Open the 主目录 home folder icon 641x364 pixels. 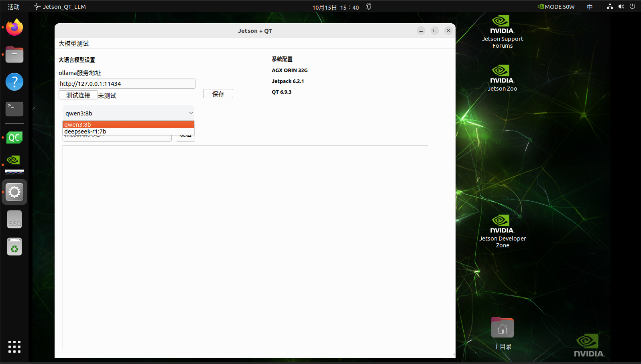(x=502, y=333)
